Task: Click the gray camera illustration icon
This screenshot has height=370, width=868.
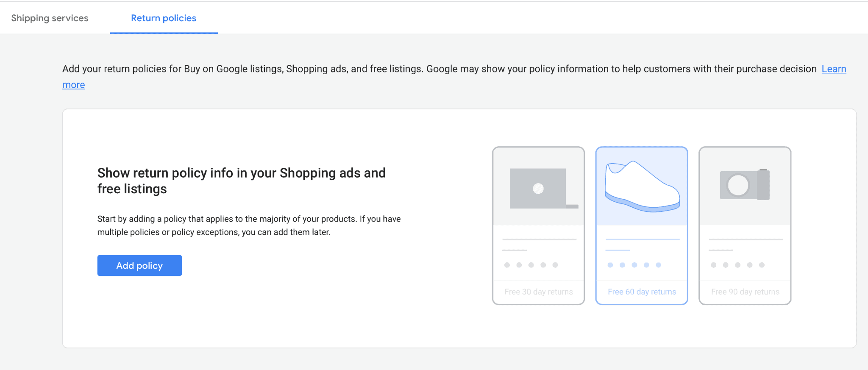Action: [x=745, y=185]
